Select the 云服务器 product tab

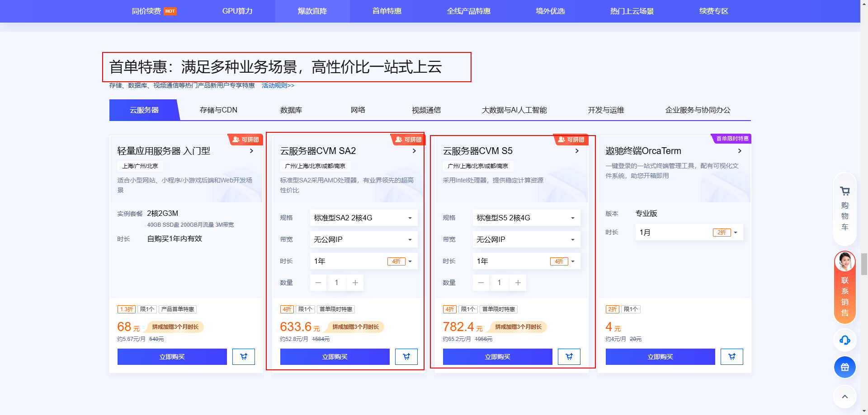144,110
